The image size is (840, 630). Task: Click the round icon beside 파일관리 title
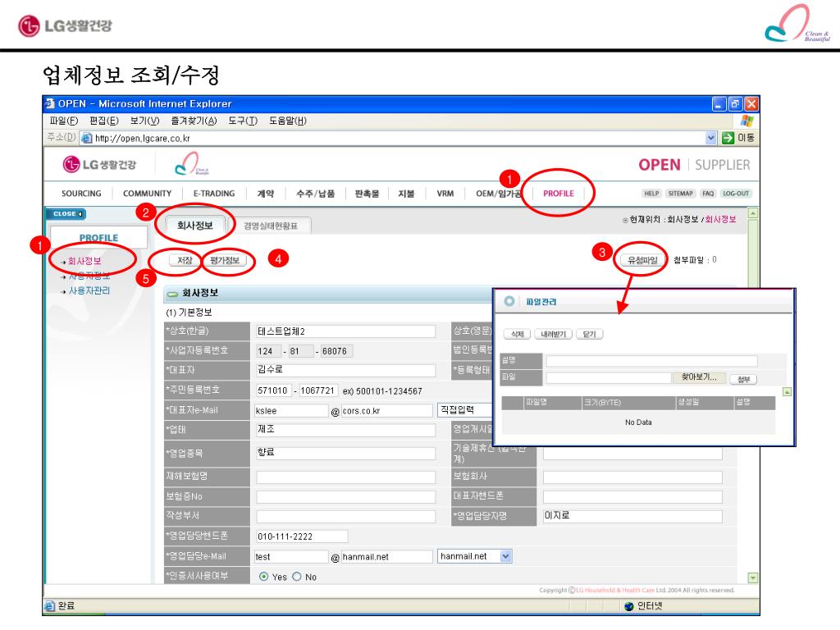(509, 301)
